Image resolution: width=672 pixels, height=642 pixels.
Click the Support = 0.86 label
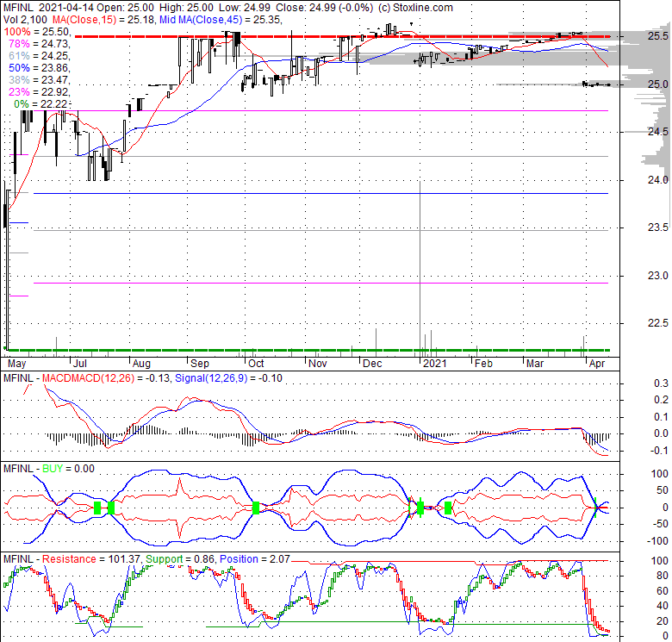(178, 559)
